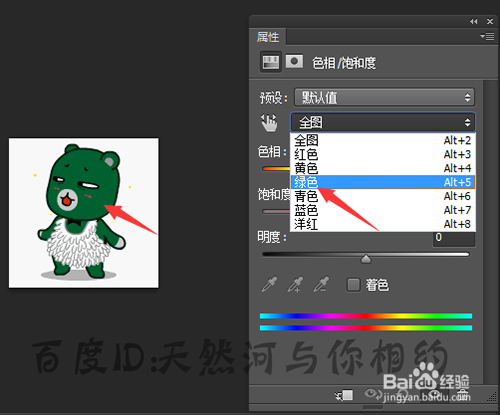Choose 红色 from the channel list
This screenshot has width=500, height=415.
383,154
